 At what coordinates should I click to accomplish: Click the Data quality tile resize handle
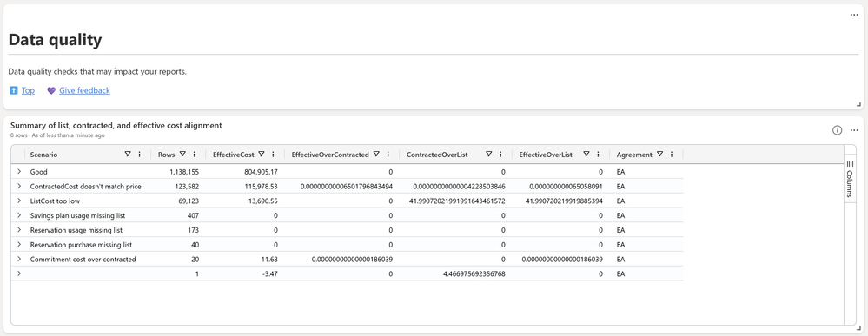coord(858,104)
